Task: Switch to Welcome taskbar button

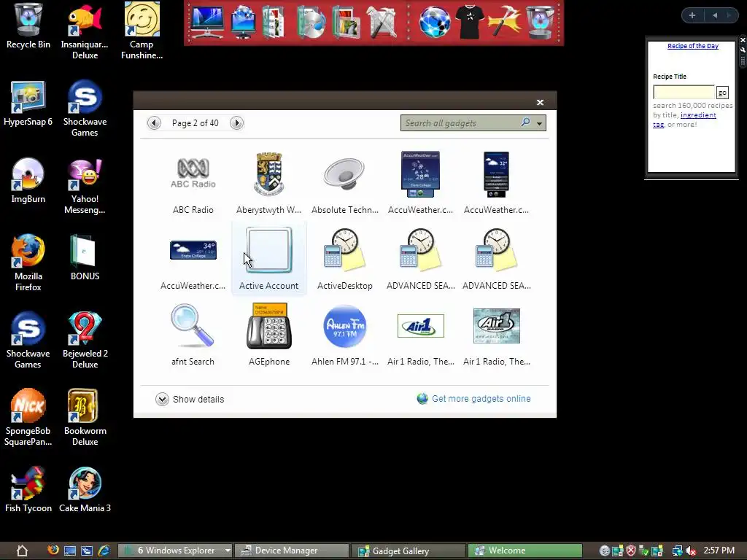Action: click(x=525, y=551)
